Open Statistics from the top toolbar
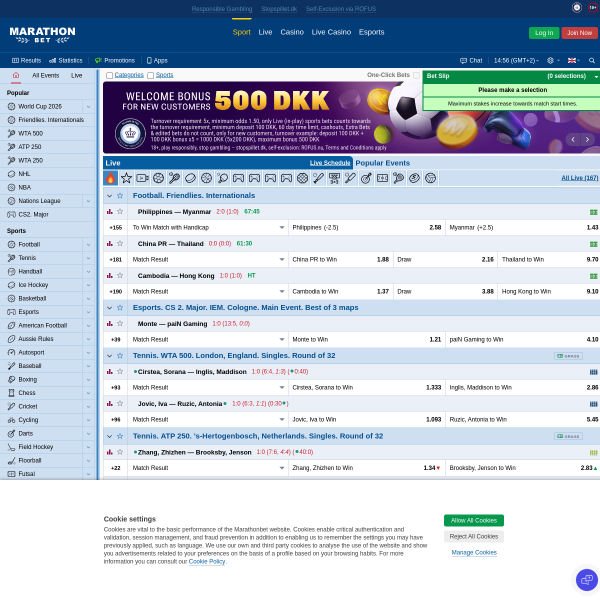Screen dimensions: 600x600 point(65,60)
